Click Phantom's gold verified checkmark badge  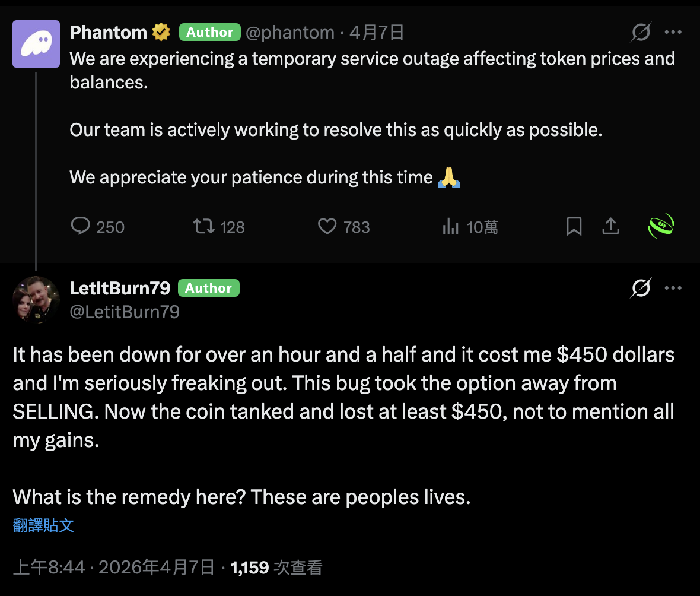(x=161, y=32)
